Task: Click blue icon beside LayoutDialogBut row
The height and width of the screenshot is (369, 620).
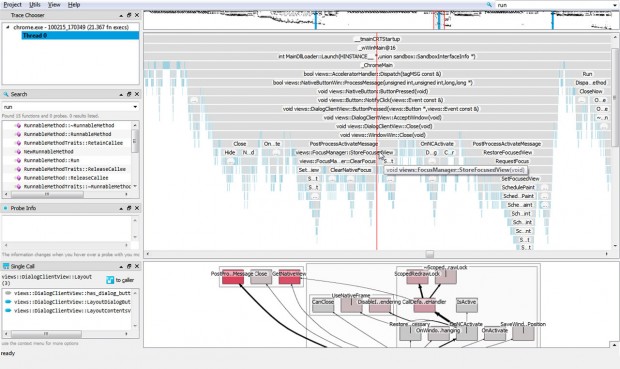Action: pos(8,302)
